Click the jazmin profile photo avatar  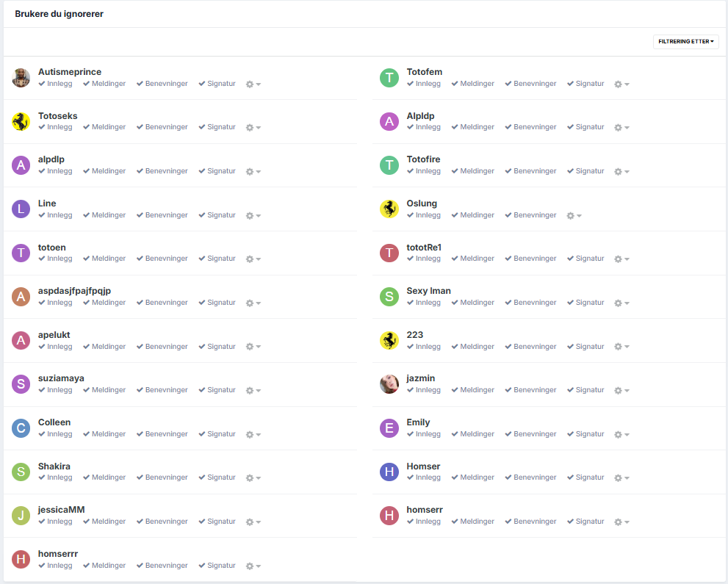pyautogui.click(x=389, y=384)
